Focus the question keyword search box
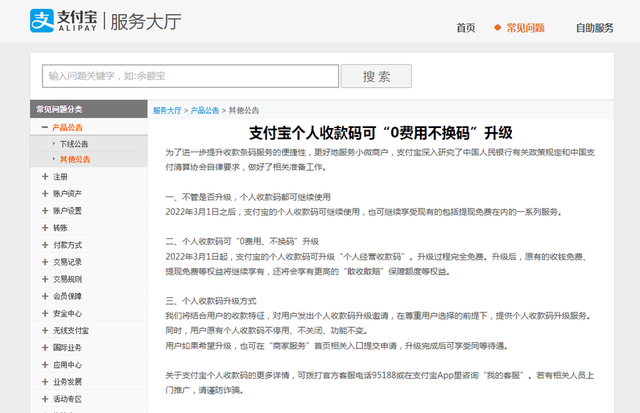The image size is (640, 413). tap(190, 76)
